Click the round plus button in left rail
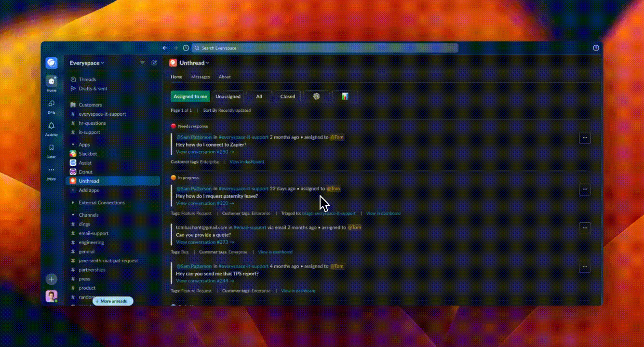The height and width of the screenshot is (347, 644). [52, 279]
